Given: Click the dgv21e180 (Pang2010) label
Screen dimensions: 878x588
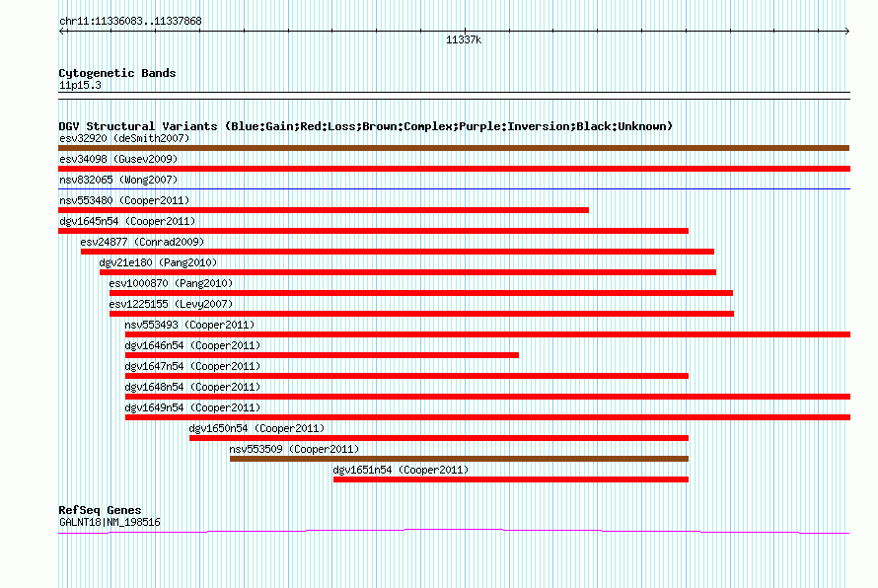Looking at the screenshot, I should tap(158, 262).
